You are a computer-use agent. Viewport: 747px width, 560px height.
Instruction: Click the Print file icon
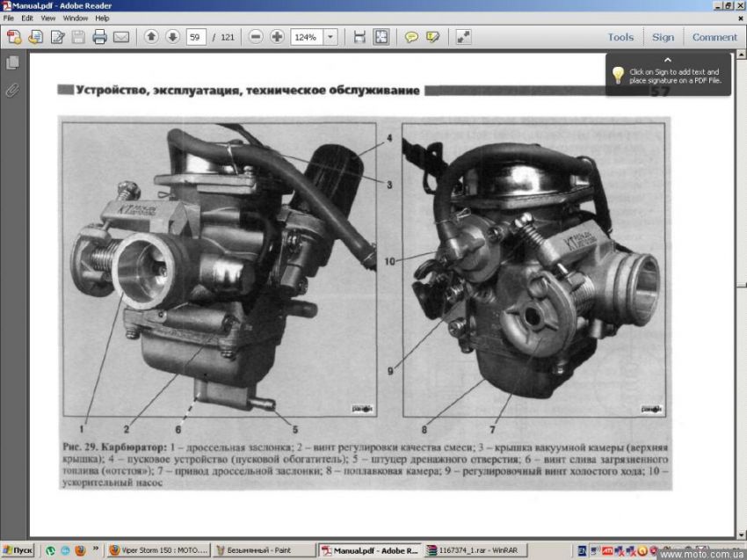coord(99,37)
